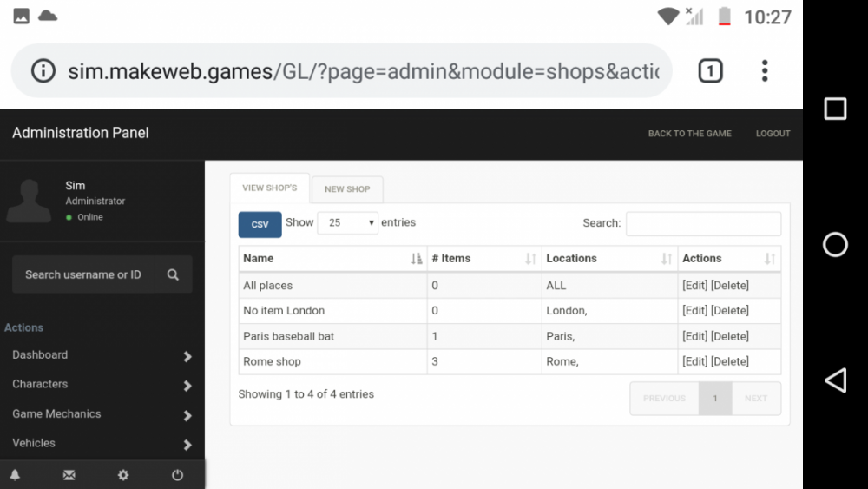Open the browser tab switcher icon
The width and height of the screenshot is (868, 489).
coord(710,71)
